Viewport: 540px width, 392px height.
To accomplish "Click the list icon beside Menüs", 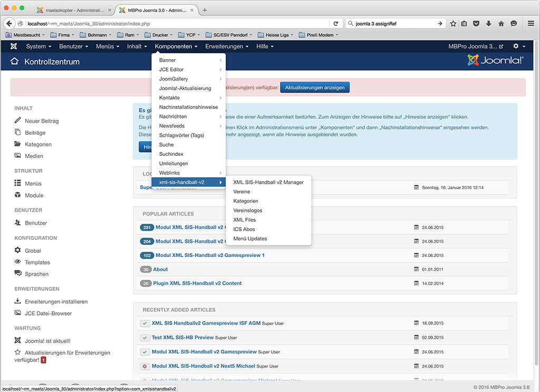I will [x=17, y=183].
